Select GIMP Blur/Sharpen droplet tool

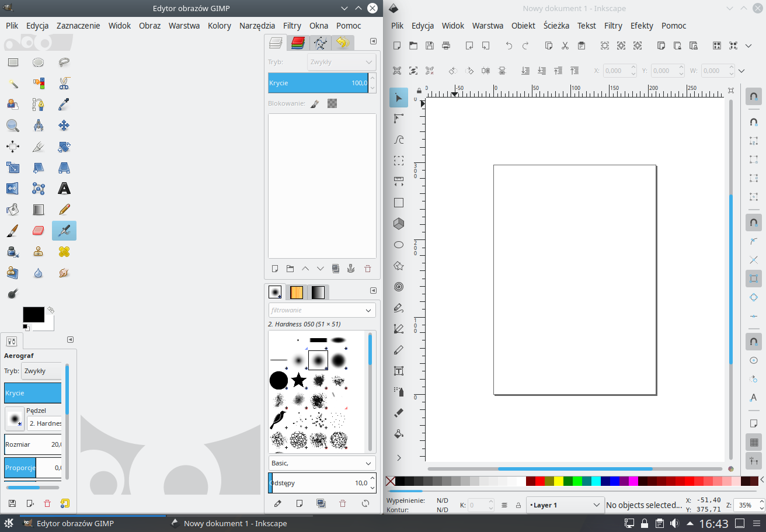click(39, 272)
